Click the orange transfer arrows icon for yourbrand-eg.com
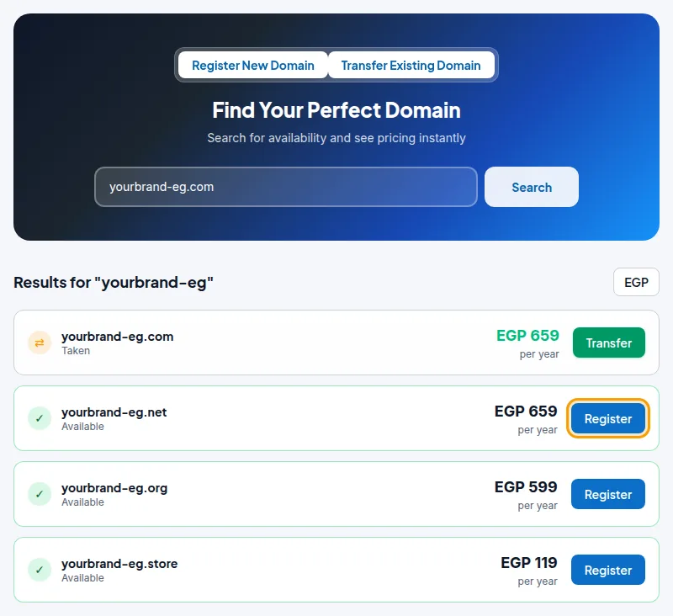Image resolution: width=673 pixels, height=616 pixels. (40, 343)
